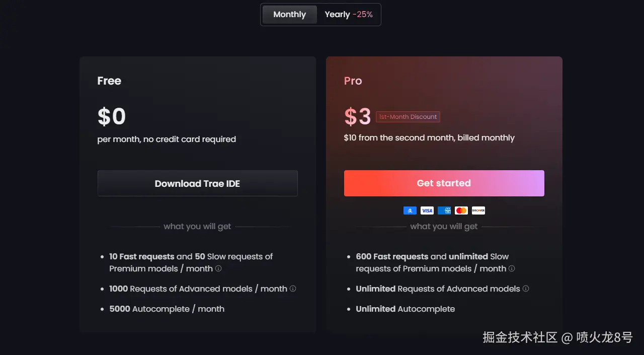Click the Mastercard payment icon

pyautogui.click(x=461, y=210)
